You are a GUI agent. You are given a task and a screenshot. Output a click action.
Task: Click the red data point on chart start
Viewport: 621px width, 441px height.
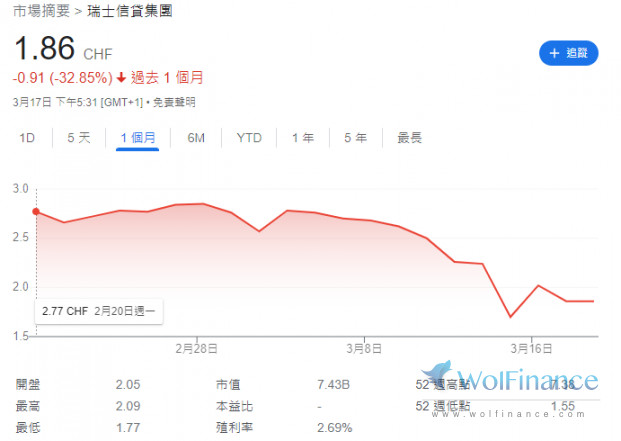(x=37, y=212)
